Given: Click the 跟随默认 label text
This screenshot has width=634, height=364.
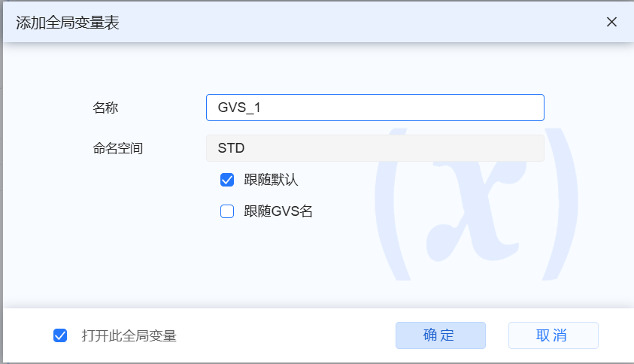Looking at the screenshot, I should coord(271,180).
